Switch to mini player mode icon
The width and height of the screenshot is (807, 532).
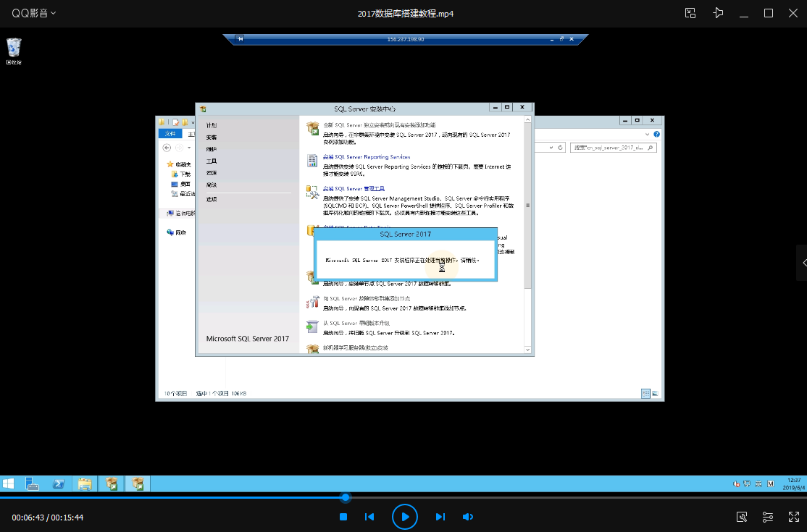click(690, 13)
